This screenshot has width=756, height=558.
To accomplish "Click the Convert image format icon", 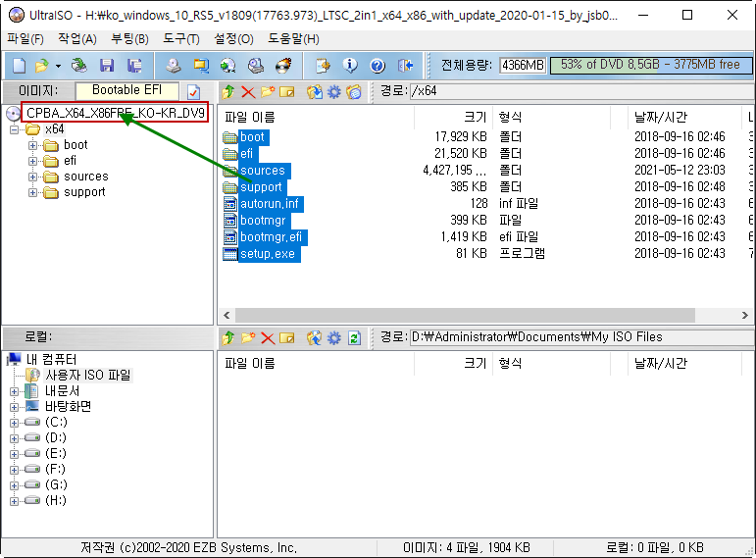I will pos(201,65).
